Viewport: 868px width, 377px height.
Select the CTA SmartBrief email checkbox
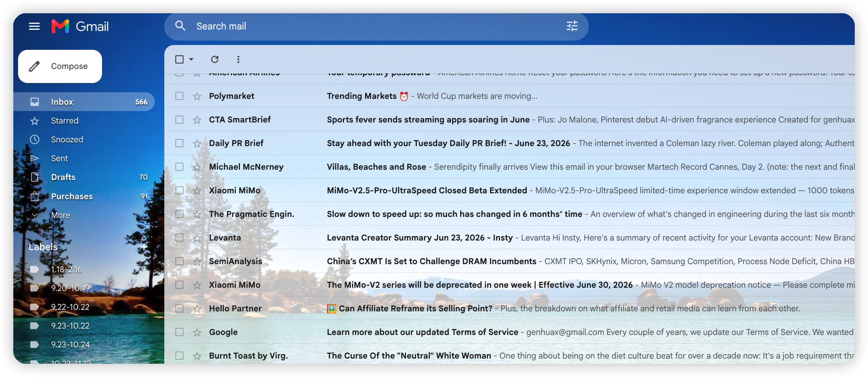(179, 120)
